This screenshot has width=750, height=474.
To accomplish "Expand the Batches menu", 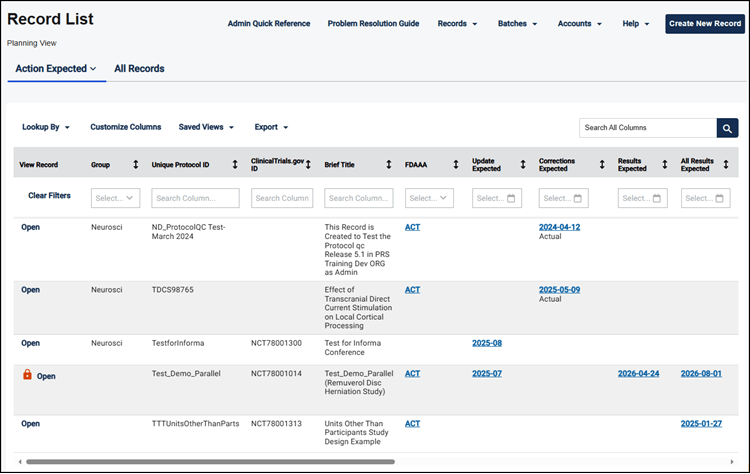I will [x=518, y=23].
